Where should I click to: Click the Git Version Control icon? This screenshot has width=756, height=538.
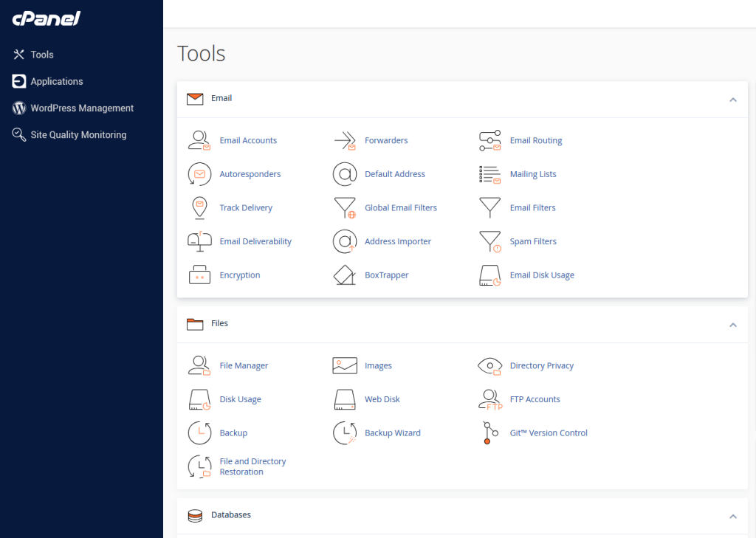pyautogui.click(x=487, y=433)
